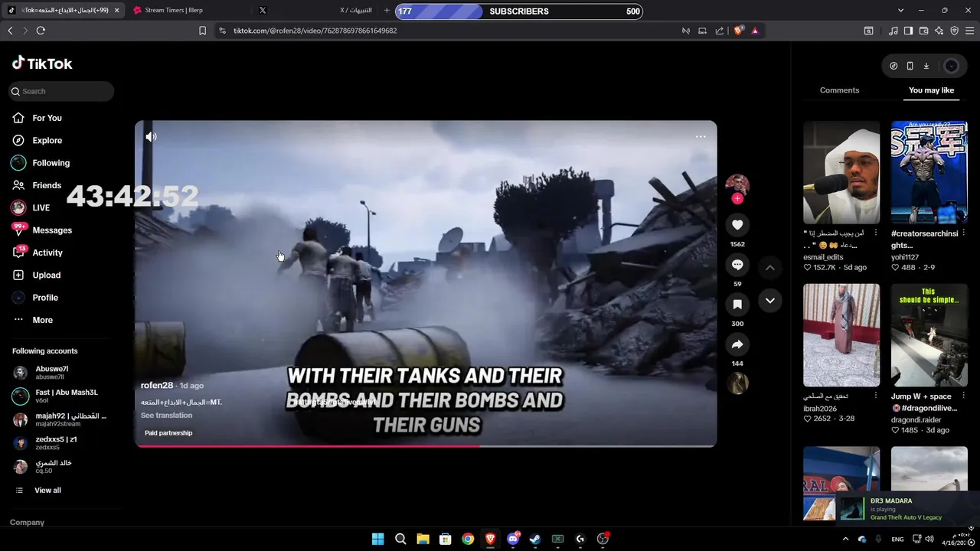Bookmark this page in address bar
The width and height of the screenshot is (980, 551).
coord(202,31)
